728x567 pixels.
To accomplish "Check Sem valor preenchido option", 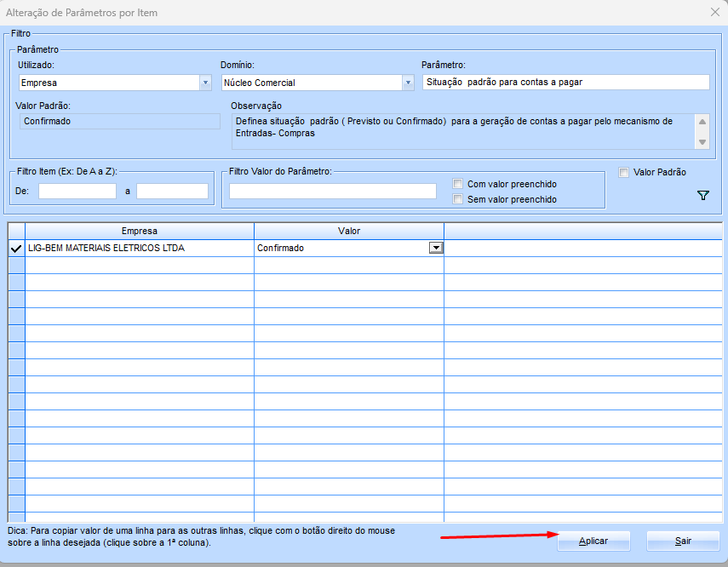I will 458,198.
